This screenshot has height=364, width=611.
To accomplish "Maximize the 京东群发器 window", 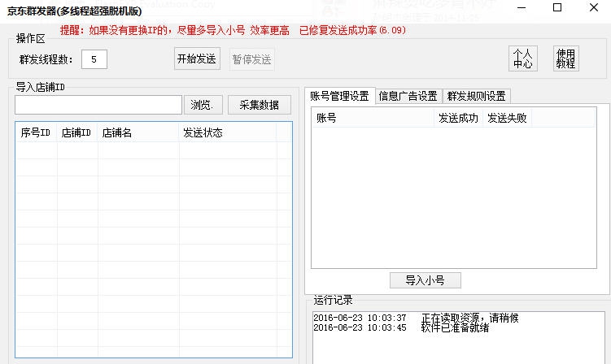I will point(557,7).
